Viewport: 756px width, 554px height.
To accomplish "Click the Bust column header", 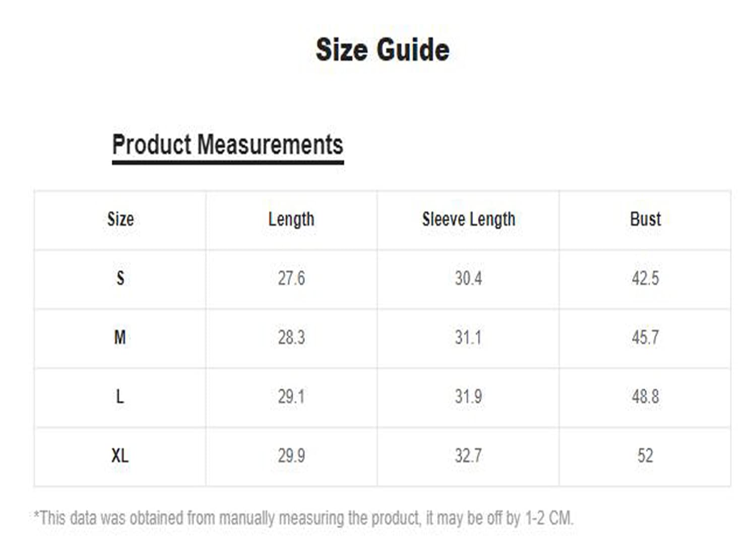I will 645,219.
